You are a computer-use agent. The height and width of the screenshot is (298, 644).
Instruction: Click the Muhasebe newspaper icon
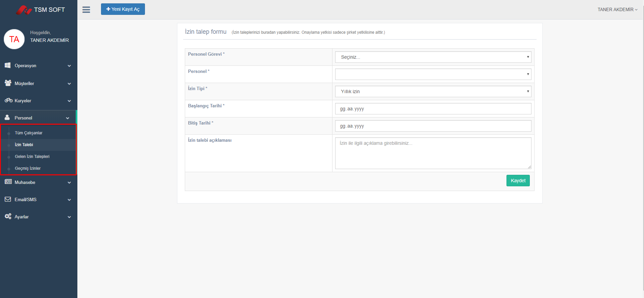[x=8, y=182]
